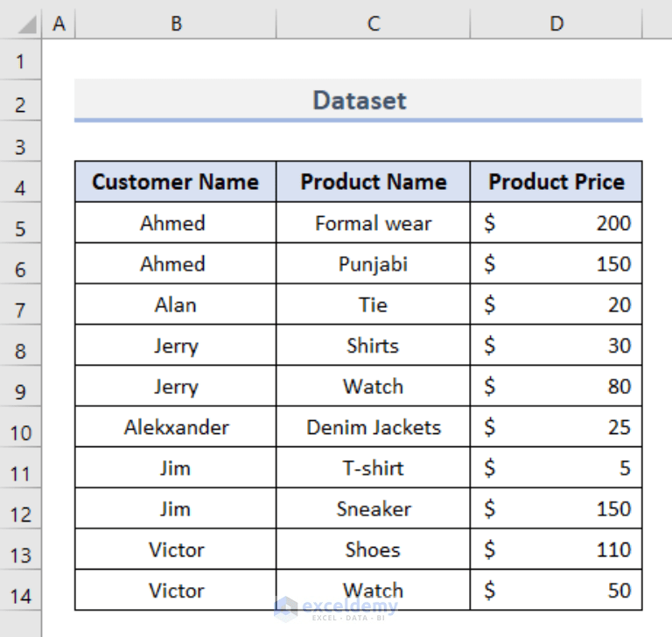Click the $200 price cell
This screenshot has width=672, height=637.
556,223
